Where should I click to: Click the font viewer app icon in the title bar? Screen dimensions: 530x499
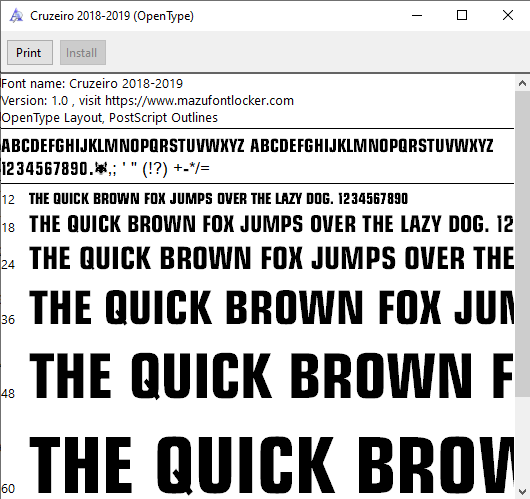(16, 16)
